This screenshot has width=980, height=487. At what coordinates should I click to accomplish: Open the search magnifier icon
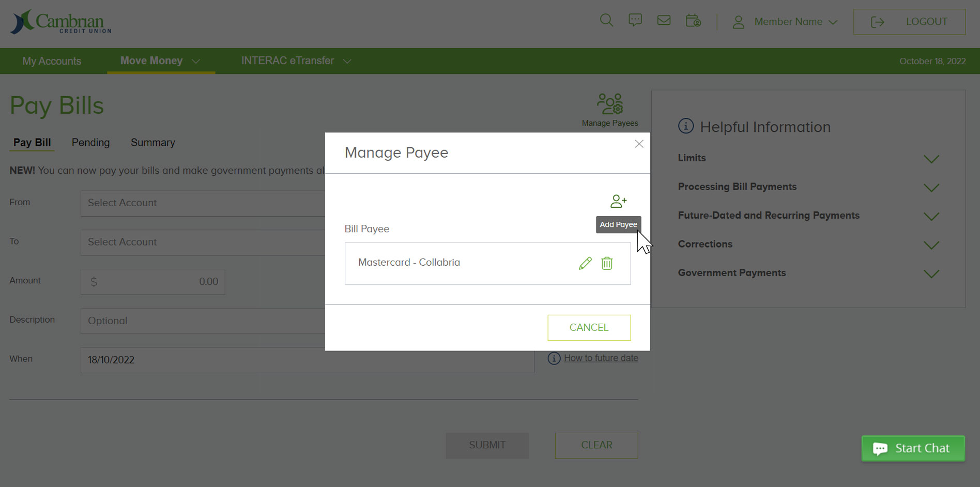tap(606, 21)
